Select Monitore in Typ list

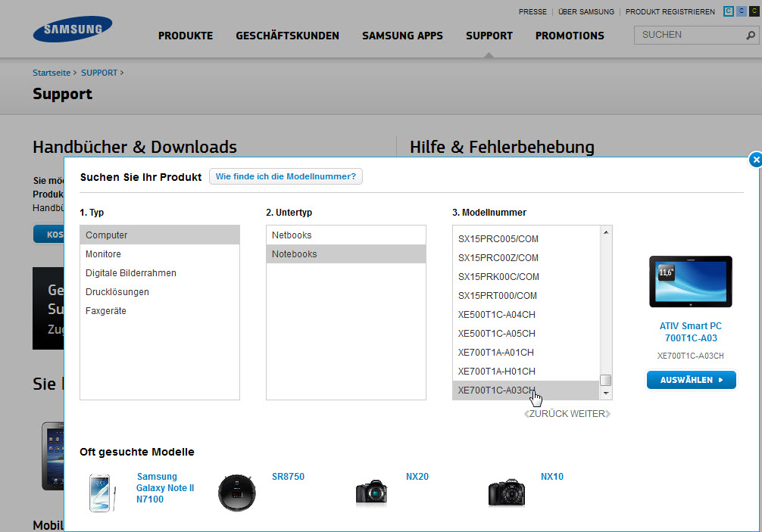tap(160, 254)
